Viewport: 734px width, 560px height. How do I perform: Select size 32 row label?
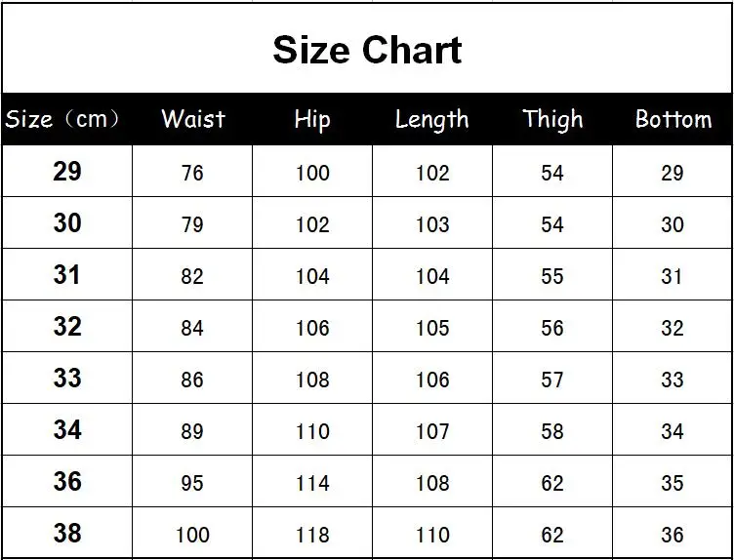pos(67,326)
